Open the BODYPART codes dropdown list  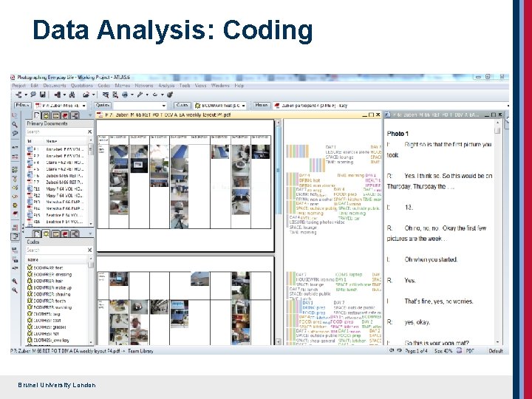(x=243, y=106)
